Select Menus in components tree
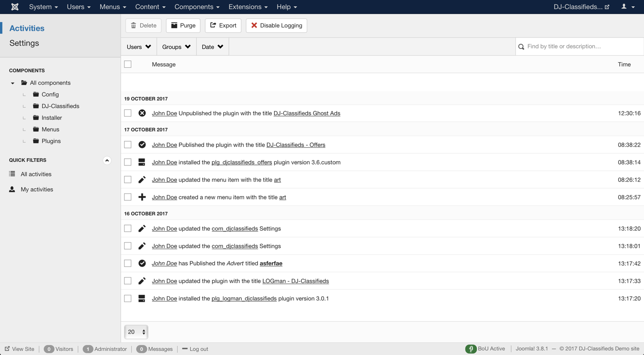 pos(50,130)
